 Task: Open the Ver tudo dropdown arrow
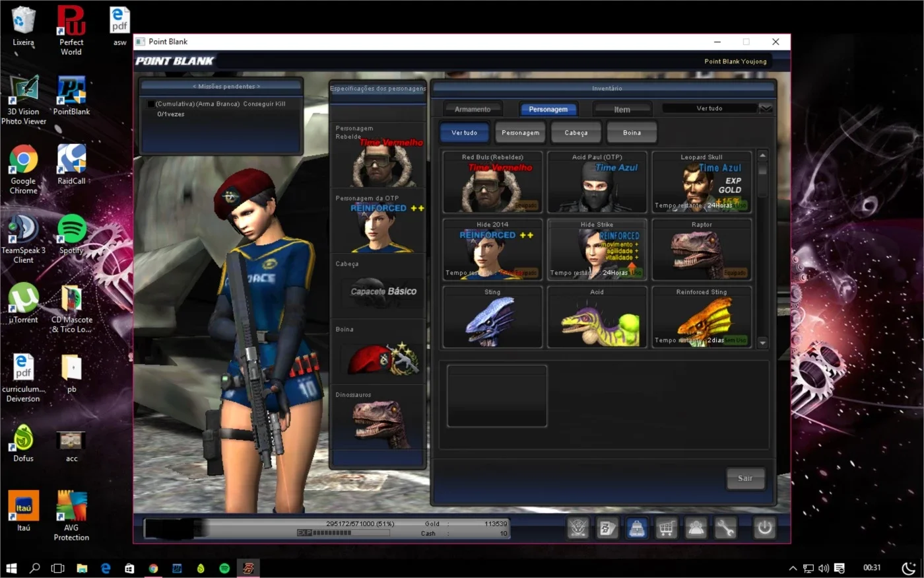[766, 108]
